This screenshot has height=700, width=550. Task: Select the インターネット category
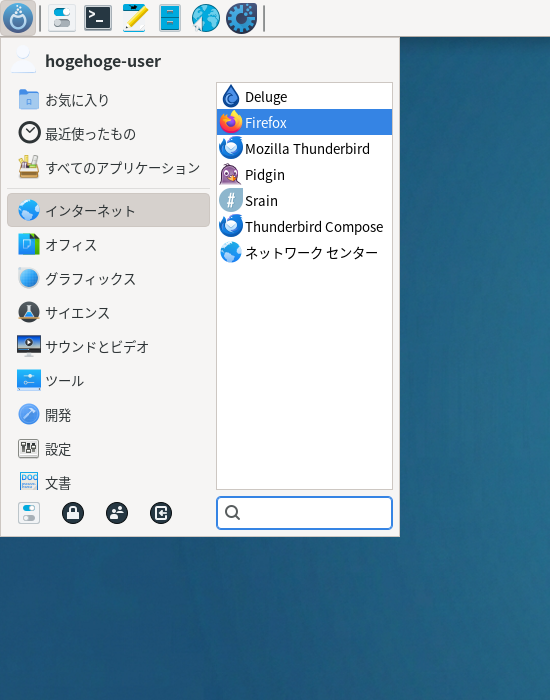pos(108,210)
